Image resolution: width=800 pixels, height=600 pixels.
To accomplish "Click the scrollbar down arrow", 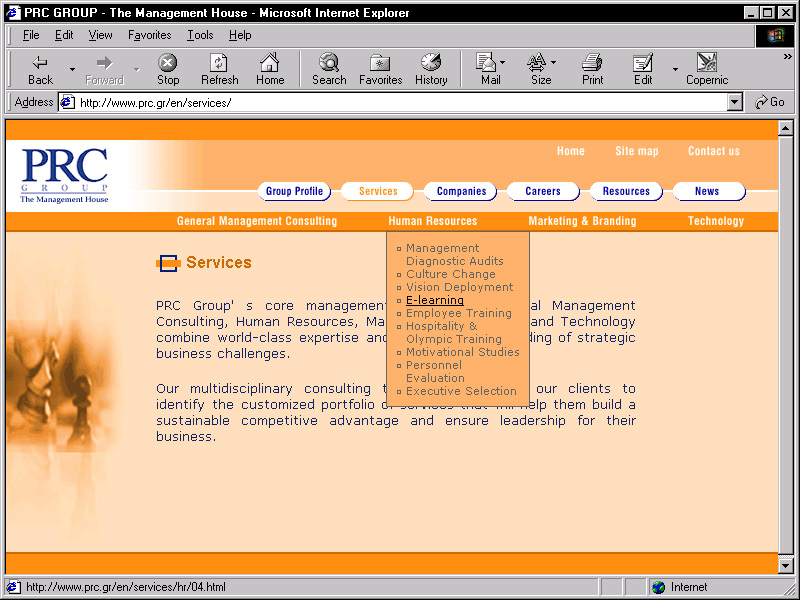I will (786, 565).
